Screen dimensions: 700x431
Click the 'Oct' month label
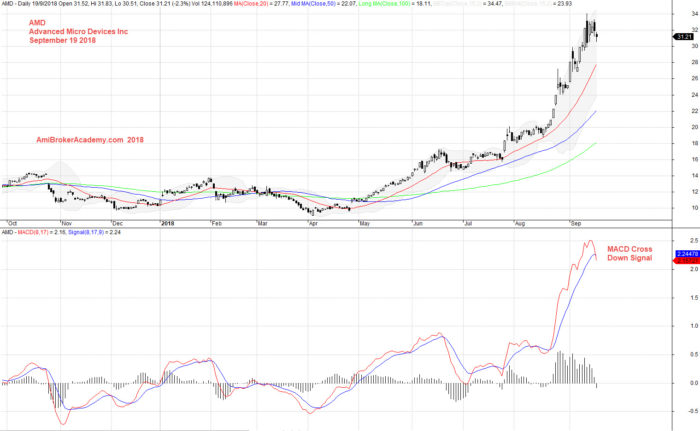[x=12, y=223]
